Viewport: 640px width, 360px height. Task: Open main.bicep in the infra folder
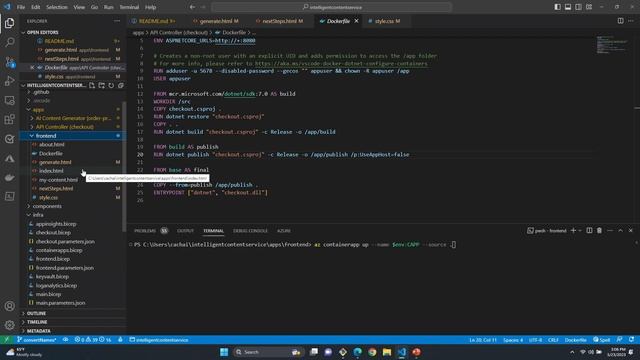point(48,294)
